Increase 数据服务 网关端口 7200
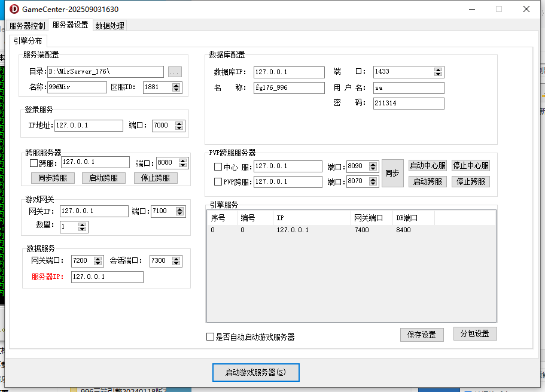The height and width of the screenshot is (392, 545). pos(98,259)
